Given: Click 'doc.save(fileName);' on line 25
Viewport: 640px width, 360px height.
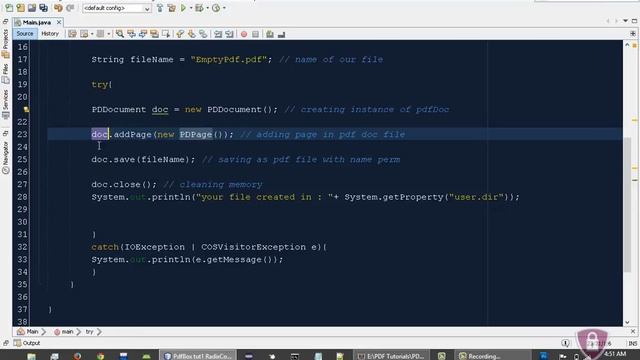Looking at the screenshot, I should (143, 160).
